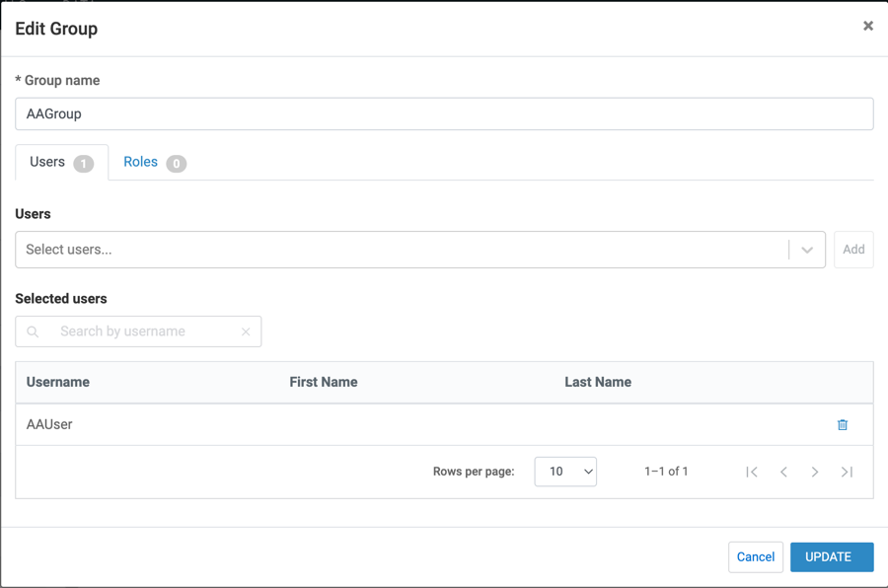Image resolution: width=888 pixels, height=588 pixels.
Task: Click the magnifier icon in the search box
Action: tap(34, 331)
